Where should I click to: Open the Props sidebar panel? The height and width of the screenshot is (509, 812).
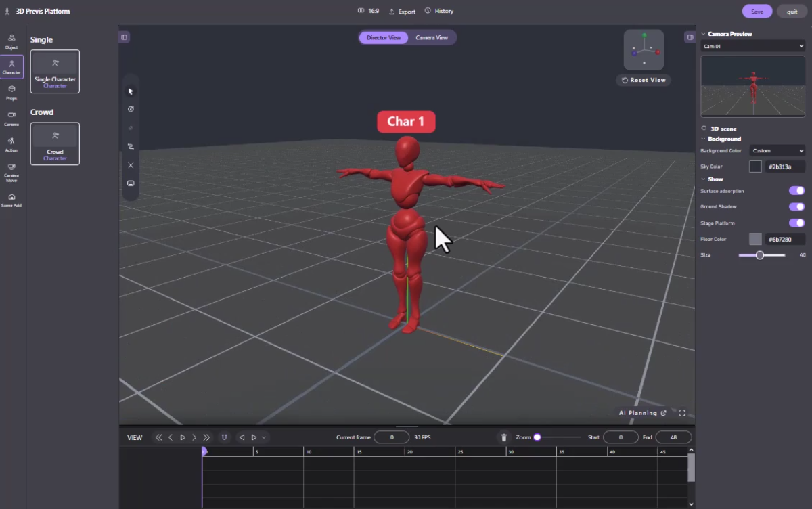(x=12, y=93)
